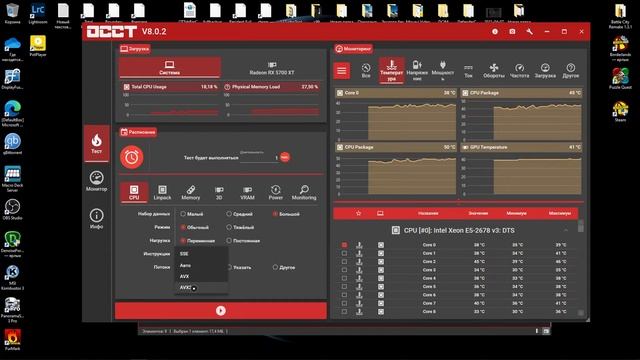The width and height of the screenshot is (640, 360).
Task: Filter sensors by Ток (current)
Action: [468, 71]
